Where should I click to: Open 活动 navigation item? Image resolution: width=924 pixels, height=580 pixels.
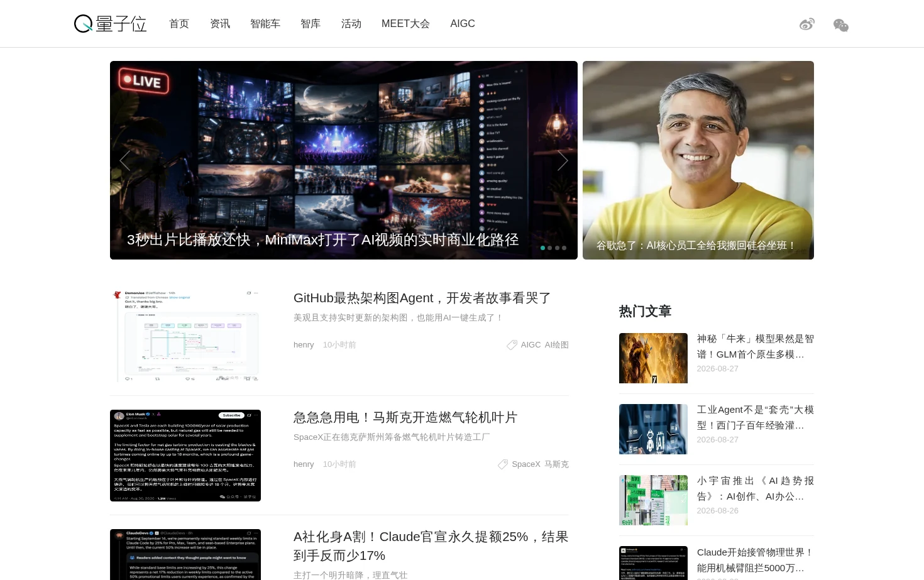[351, 24]
